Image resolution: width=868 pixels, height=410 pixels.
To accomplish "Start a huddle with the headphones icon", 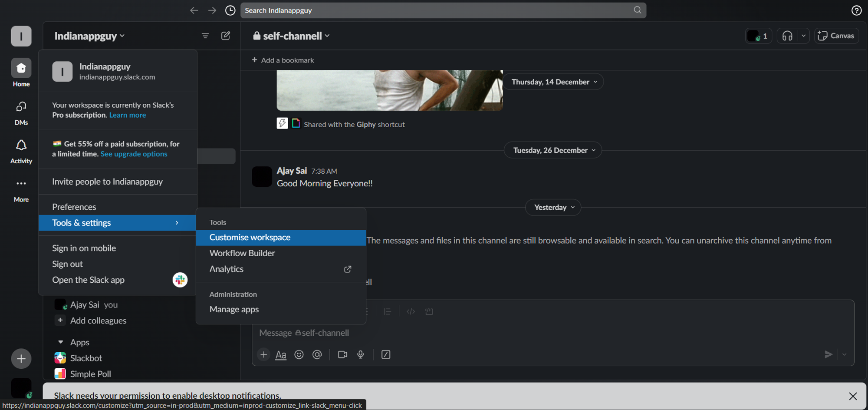I will pyautogui.click(x=787, y=36).
